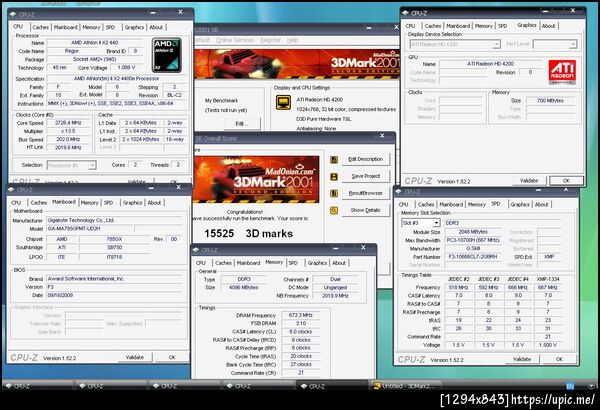The image size is (600, 410).
Task: Click the GA-MA785GPMT-UD2H model field
Action: click(x=90, y=229)
